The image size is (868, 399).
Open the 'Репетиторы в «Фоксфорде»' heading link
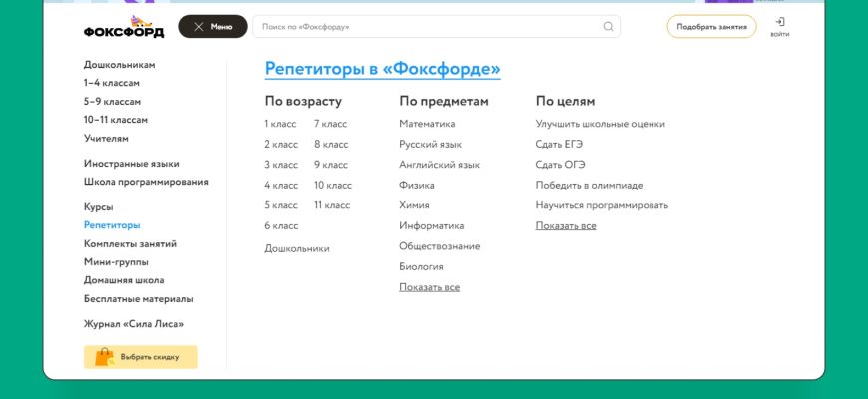(382, 69)
